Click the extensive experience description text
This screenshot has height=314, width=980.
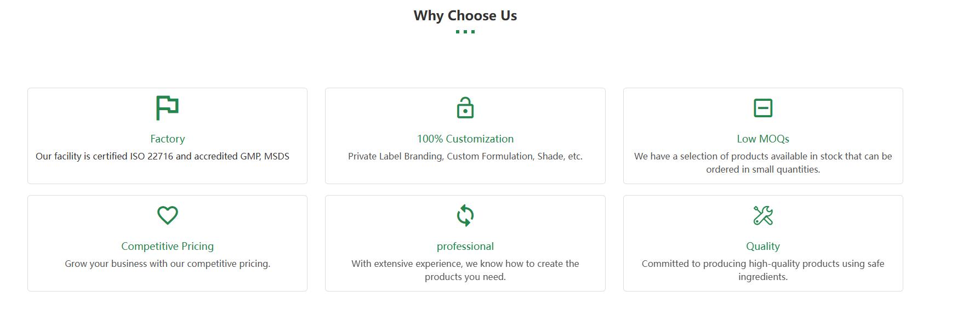(x=465, y=270)
